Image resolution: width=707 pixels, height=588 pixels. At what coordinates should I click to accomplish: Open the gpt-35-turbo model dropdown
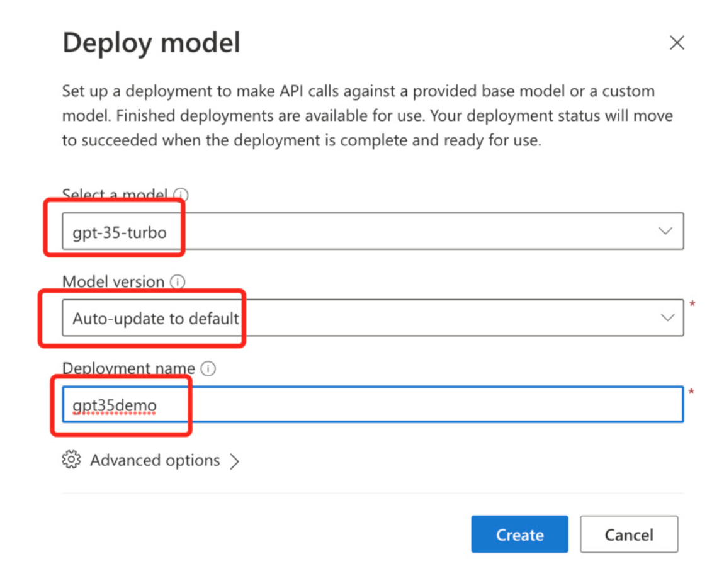click(x=373, y=232)
